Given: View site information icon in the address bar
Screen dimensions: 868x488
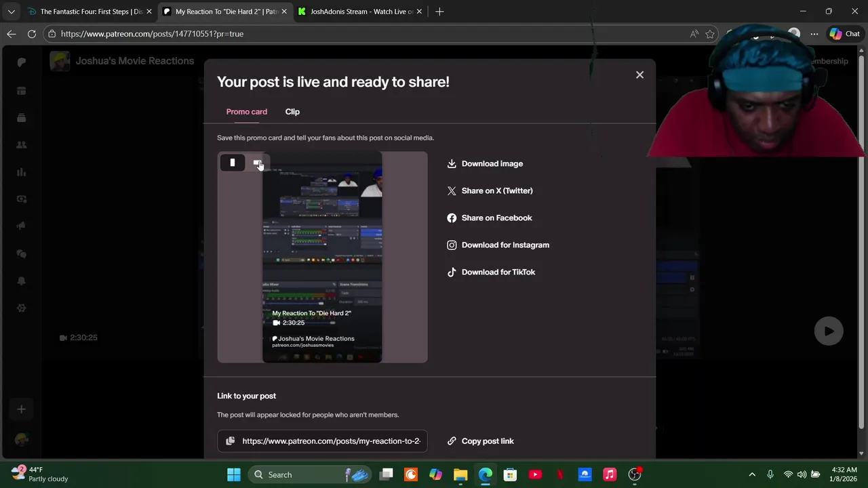Looking at the screenshot, I should [x=52, y=34].
